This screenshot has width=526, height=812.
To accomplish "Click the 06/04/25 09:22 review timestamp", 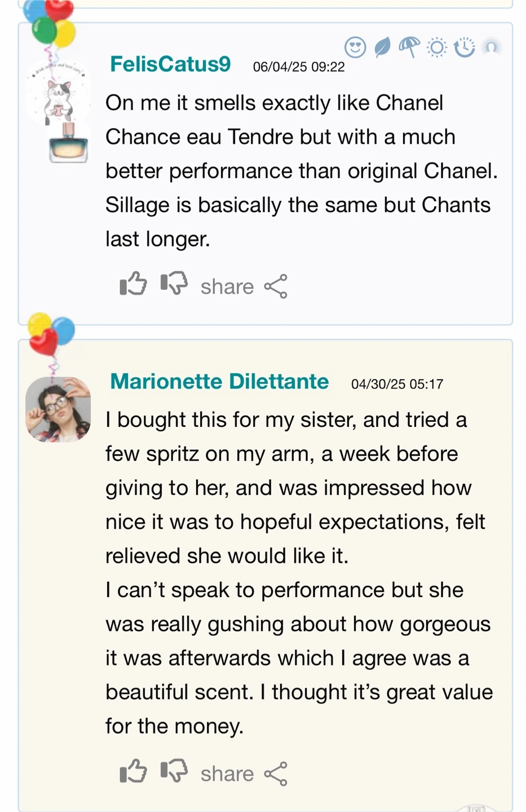I will coord(299,67).
